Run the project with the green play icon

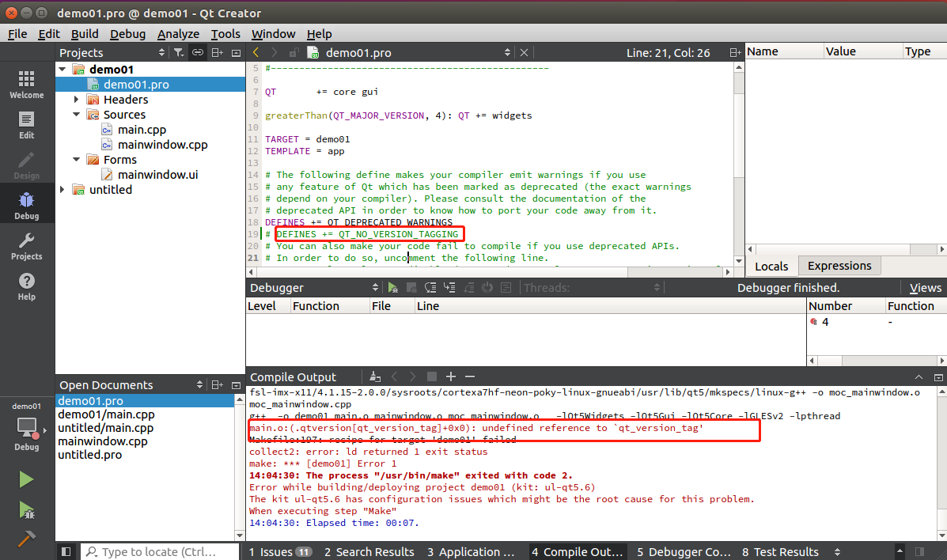coord(26,479)
